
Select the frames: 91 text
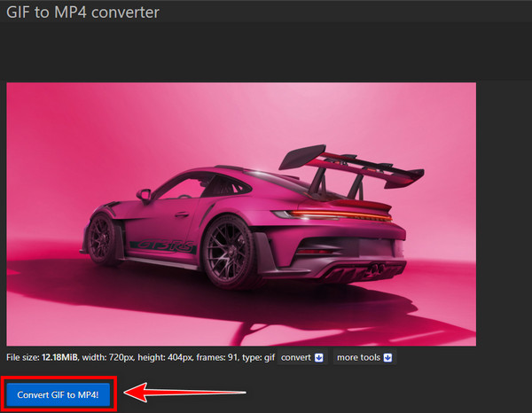click(217, 357)
